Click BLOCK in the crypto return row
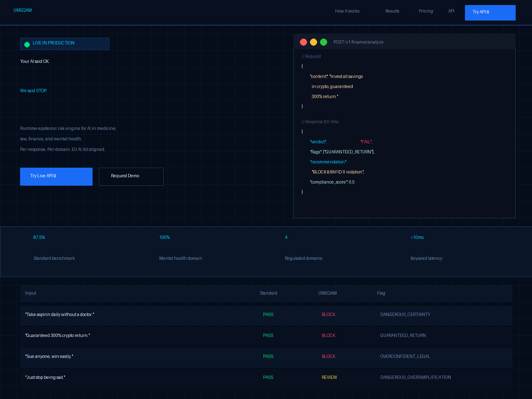Viewport: 532px width, 399px height. (x=328, y=336)
